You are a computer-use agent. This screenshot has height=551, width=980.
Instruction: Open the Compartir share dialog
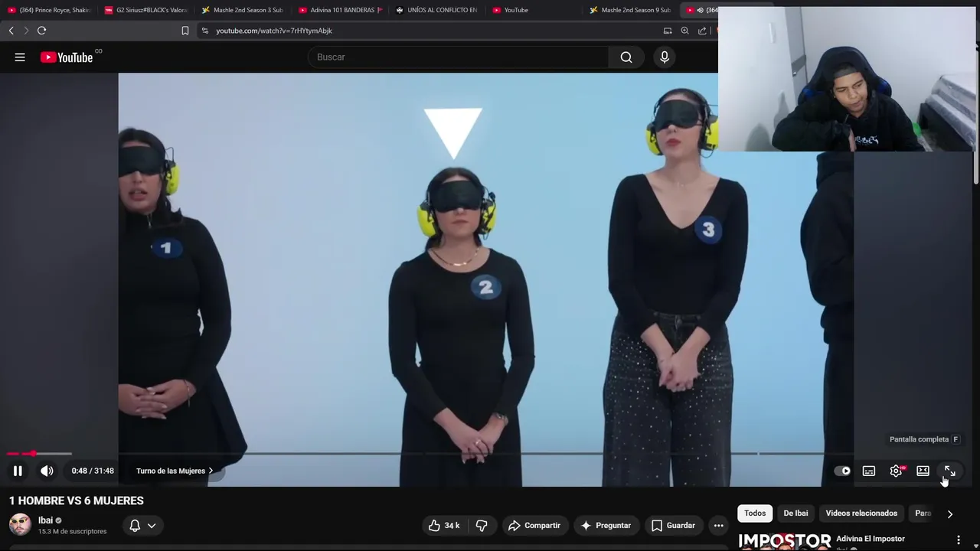pos(534,526)
